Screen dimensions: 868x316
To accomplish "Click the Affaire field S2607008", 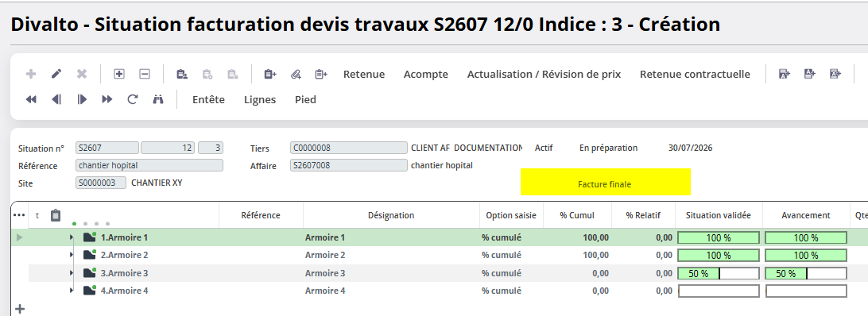I will (349, 165).
